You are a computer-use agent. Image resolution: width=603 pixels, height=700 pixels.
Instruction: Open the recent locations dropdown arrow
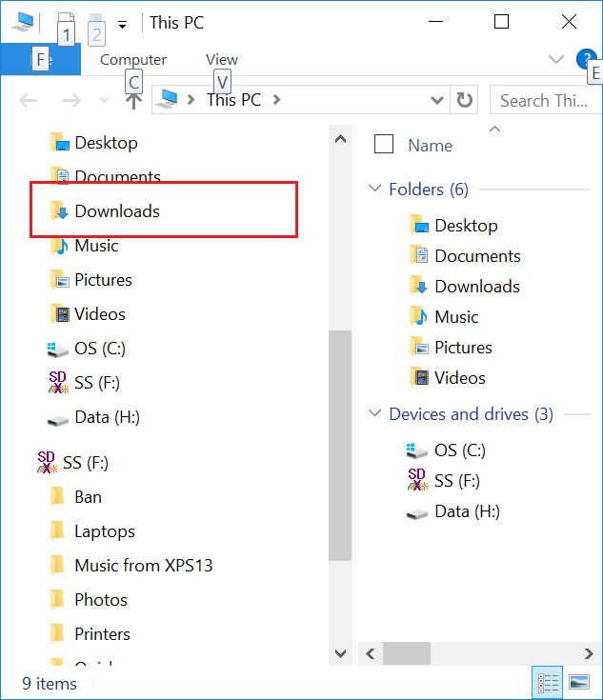coord(104,100)
